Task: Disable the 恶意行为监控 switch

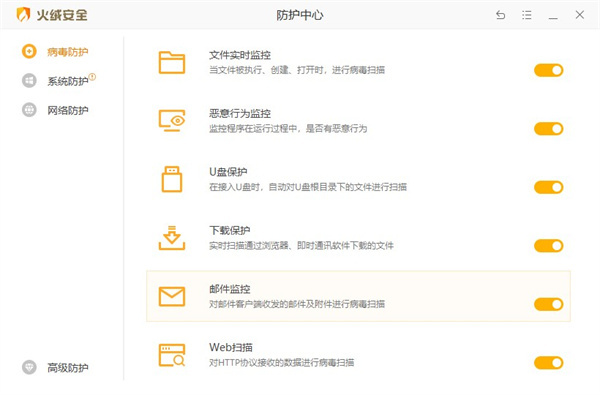Action: pos(549,129)
